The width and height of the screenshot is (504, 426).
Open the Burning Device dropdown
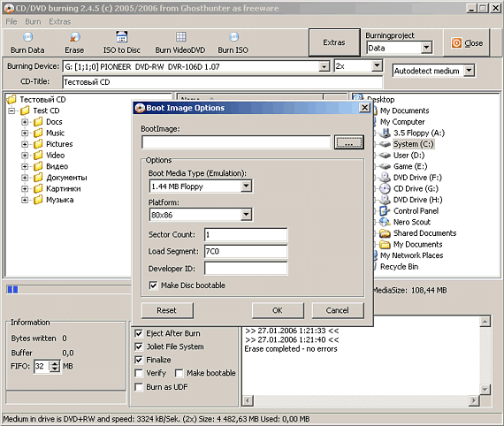pyautogui.click(x=324, y=67)
